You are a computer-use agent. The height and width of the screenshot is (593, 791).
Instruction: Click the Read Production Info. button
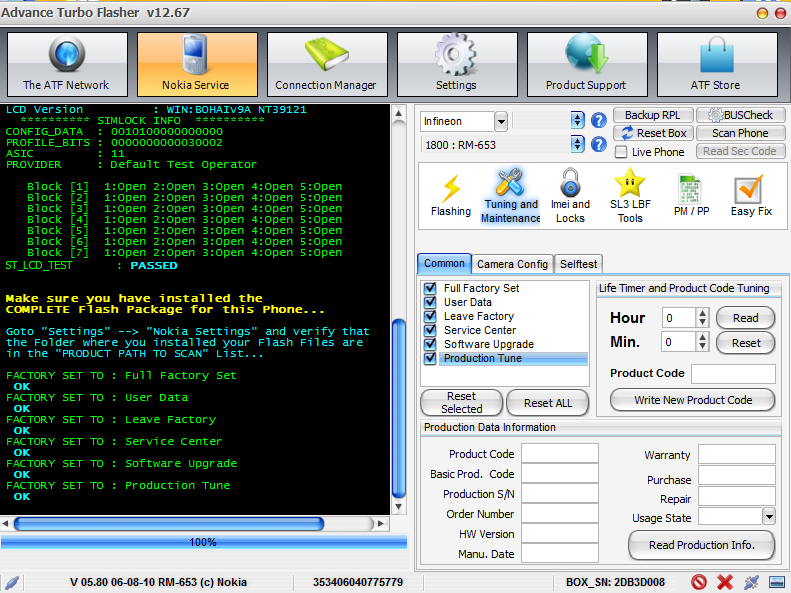pyautogui.click(x=701, y=545)
